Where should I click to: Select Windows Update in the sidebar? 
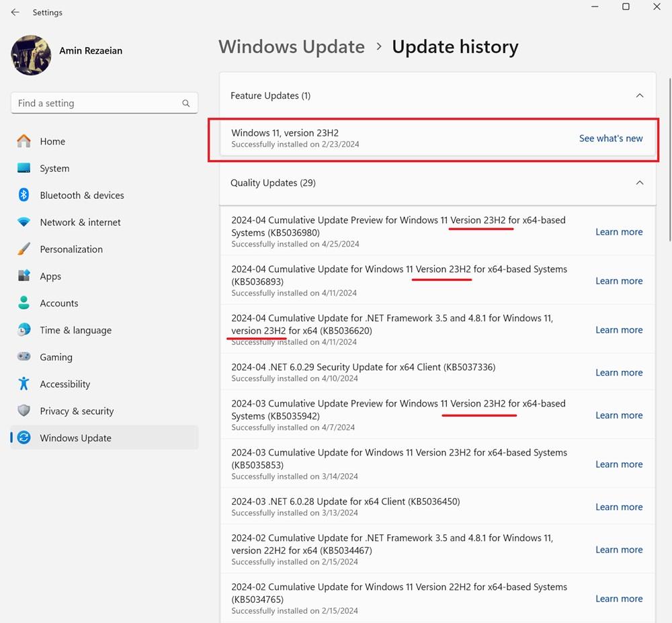pyautogui.click(x=75, y=438)
